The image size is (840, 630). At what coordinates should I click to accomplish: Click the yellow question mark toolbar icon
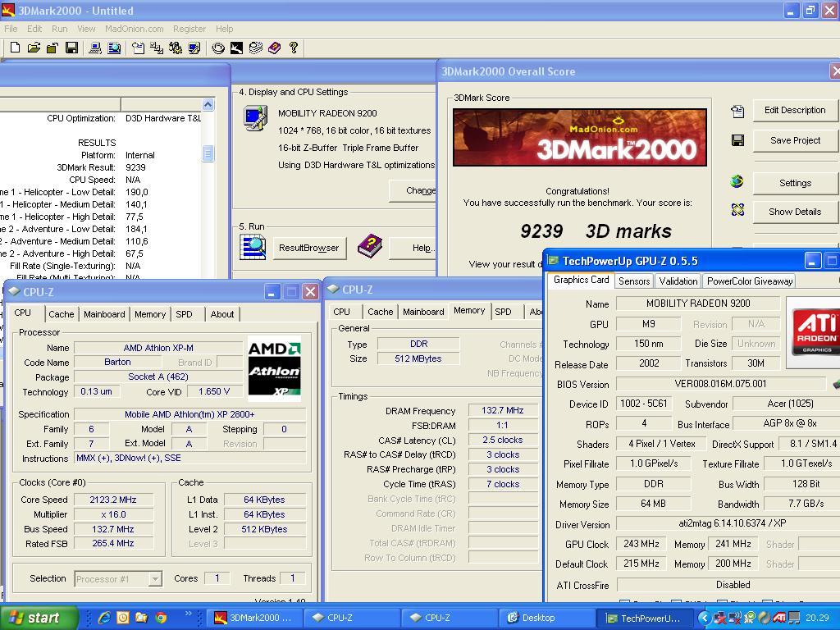(294, 48)
